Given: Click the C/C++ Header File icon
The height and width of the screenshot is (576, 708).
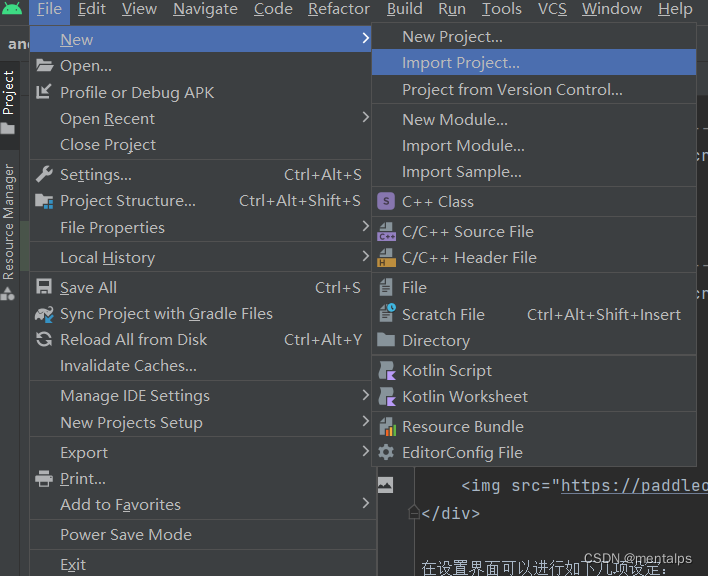Looking at the screenshot, I should pyautogui.click(x=387, y=258).
